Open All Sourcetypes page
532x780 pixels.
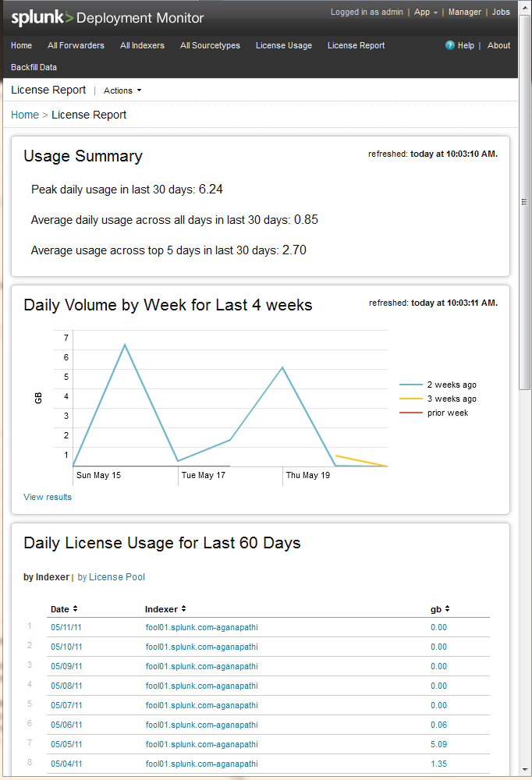210,45
